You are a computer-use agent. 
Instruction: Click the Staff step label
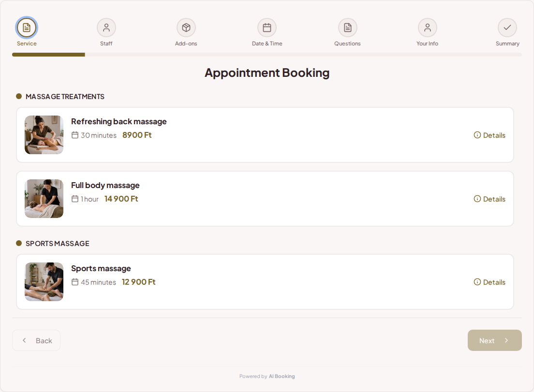(x=106, y=44)
